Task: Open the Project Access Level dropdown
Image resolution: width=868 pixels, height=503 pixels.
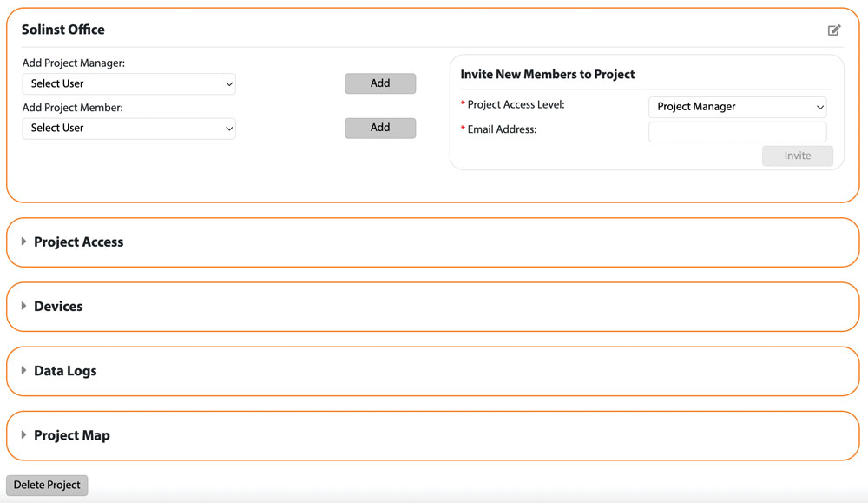Action: [737, 107]
